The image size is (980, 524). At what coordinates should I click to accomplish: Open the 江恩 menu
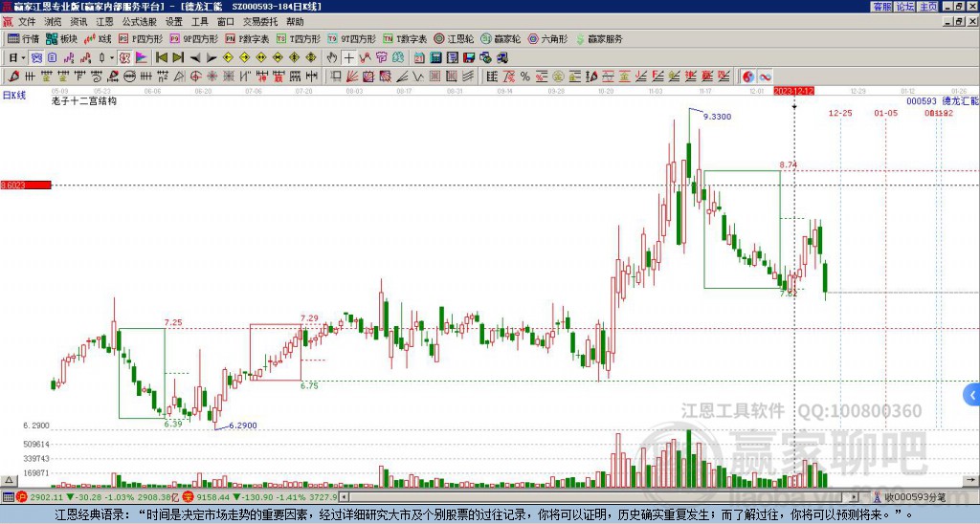tap(104, 22)
